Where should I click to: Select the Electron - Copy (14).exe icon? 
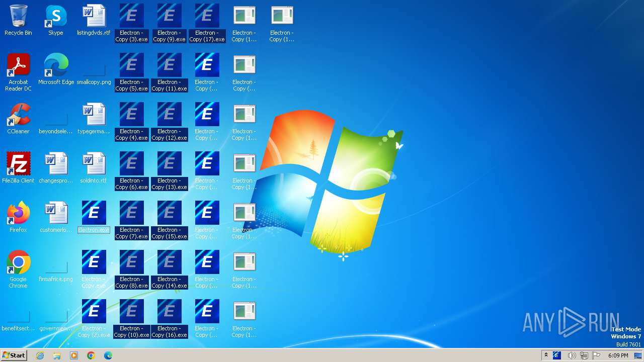coord(169,269)
